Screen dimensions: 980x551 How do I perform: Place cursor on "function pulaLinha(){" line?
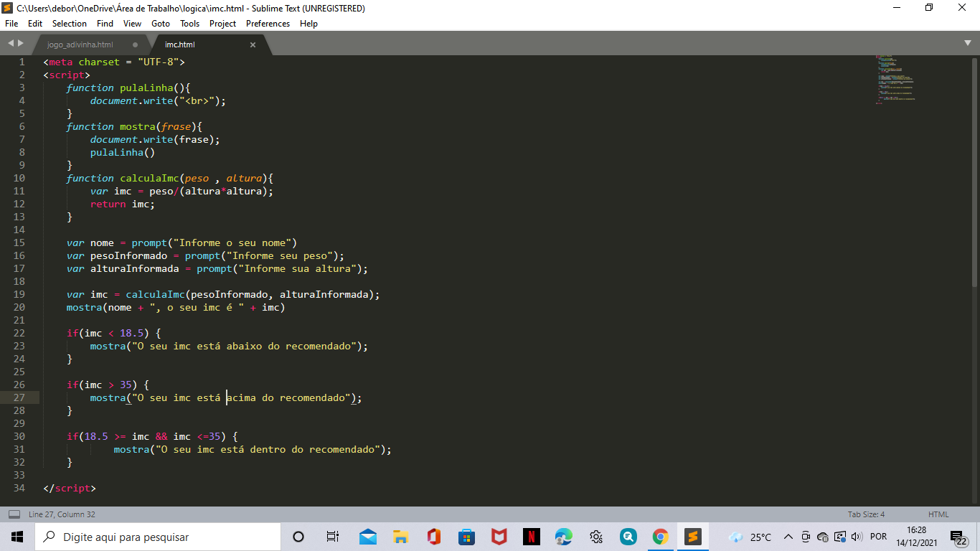(128, 88)
